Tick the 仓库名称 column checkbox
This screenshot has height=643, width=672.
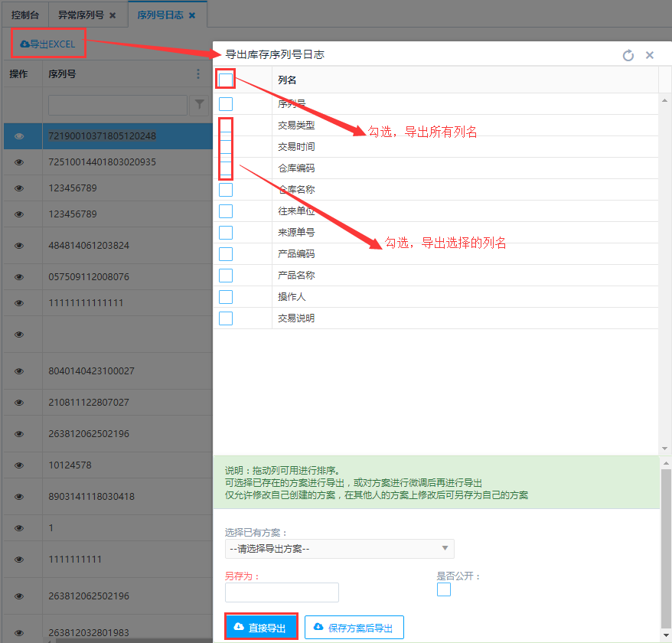click(x=226, y=190)
